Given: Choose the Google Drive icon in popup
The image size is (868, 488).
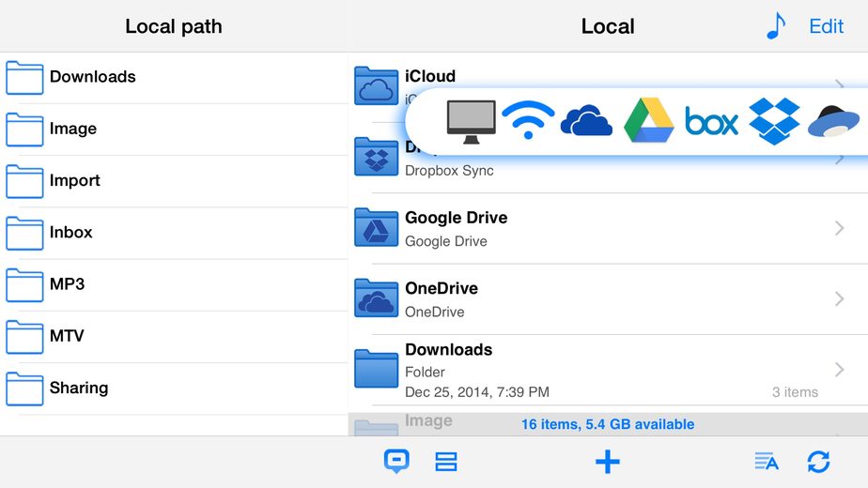Looking at the screenshot, I should click(x=649, y=120).
